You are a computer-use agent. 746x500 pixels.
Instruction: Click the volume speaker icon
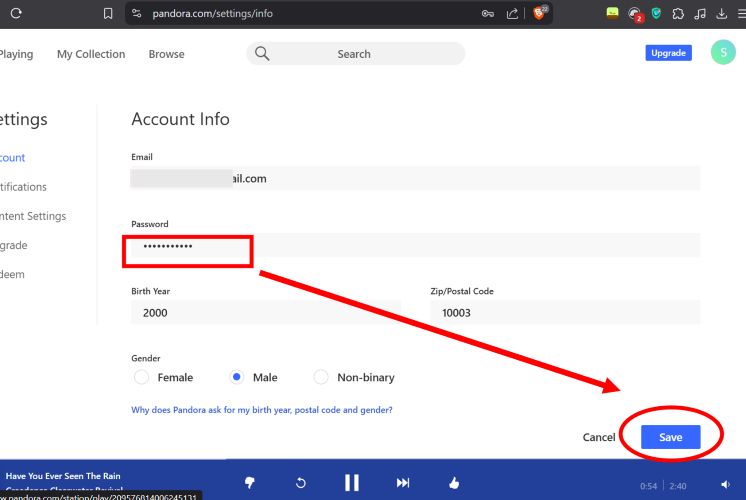[x=726, y=485]
